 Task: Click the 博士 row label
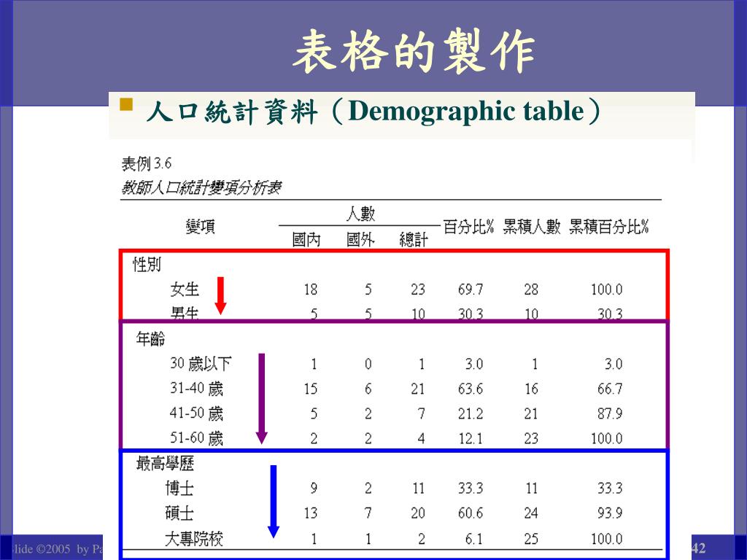click(179, 488)
